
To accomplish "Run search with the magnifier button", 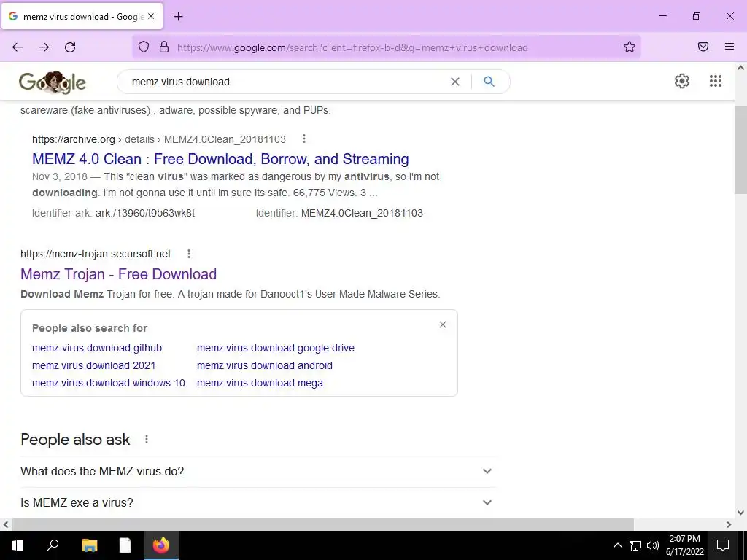I will (x=489, y=82).
